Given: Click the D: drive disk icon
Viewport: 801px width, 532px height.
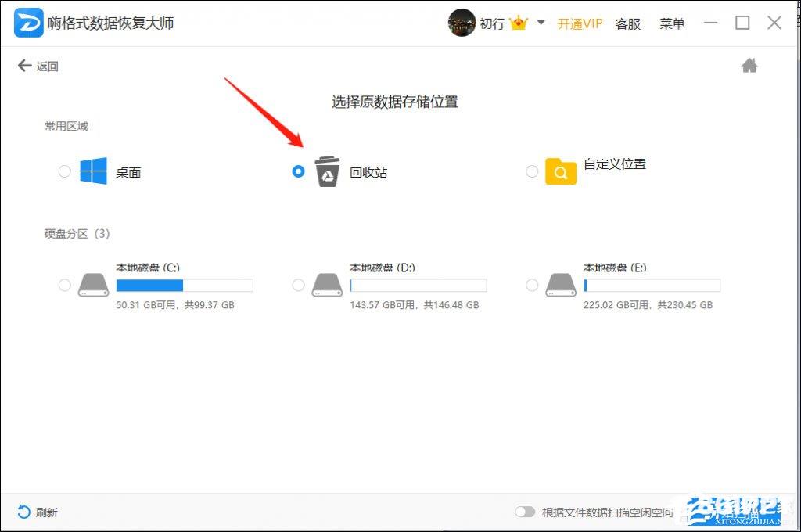Looking at the screenshot, I should click(x=328, y=285).
